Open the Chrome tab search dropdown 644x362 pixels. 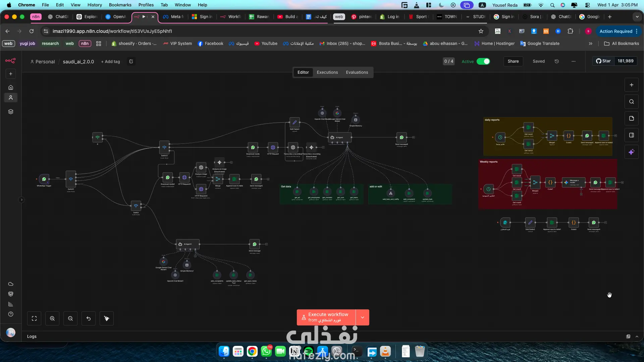(637, 17)
